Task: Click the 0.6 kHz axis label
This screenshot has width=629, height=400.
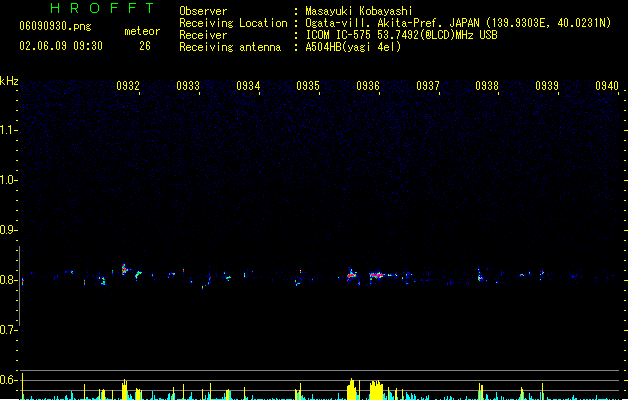Action: point(8,380)
